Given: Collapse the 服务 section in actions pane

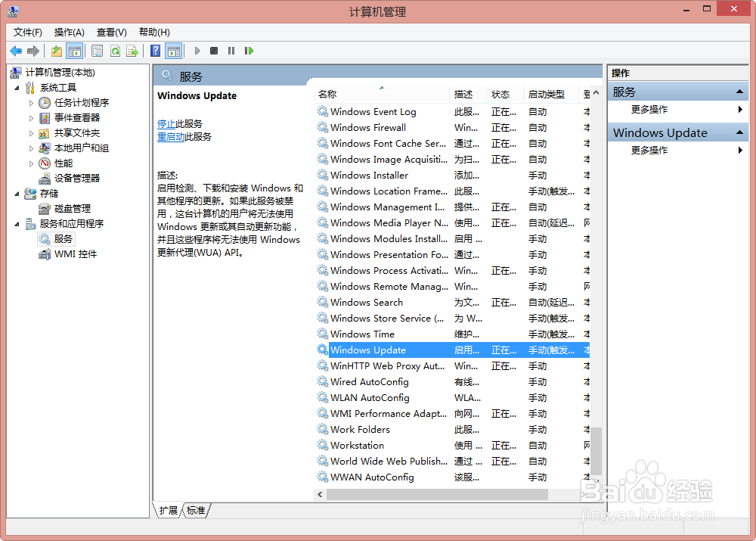Looking at the screenshot, I should point(739,92).
